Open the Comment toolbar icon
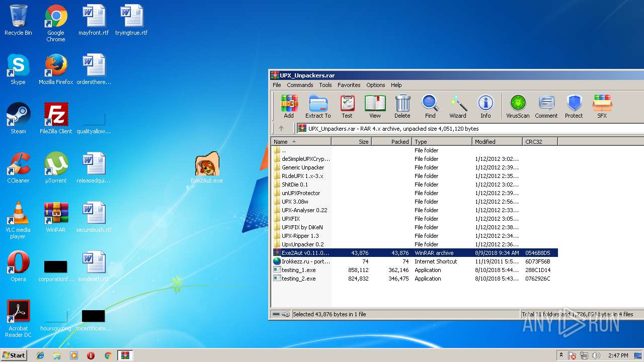This screenshot has height=362, width=644. (546, 107)
